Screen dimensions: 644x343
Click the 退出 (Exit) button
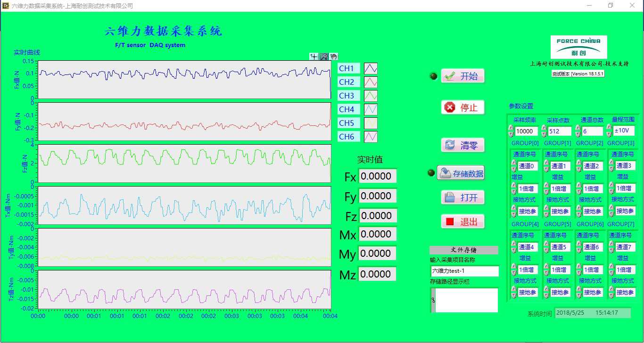click(462, 221)
